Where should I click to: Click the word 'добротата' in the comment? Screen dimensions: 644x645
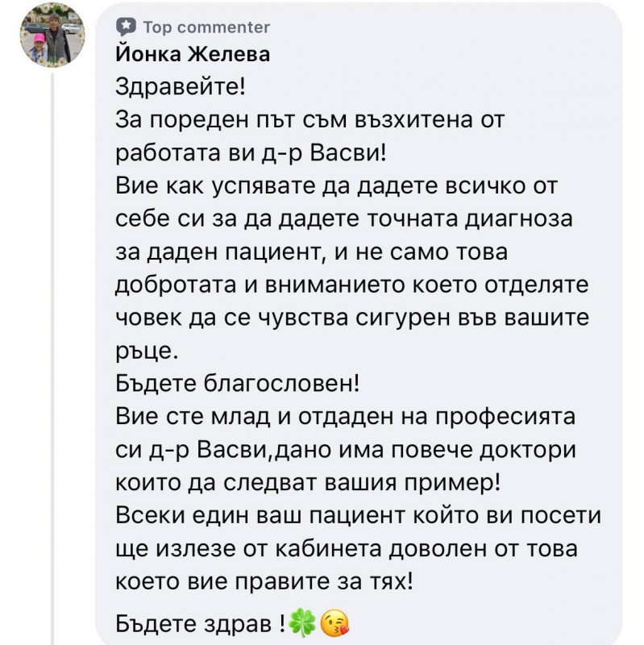[x=176, y=285]
